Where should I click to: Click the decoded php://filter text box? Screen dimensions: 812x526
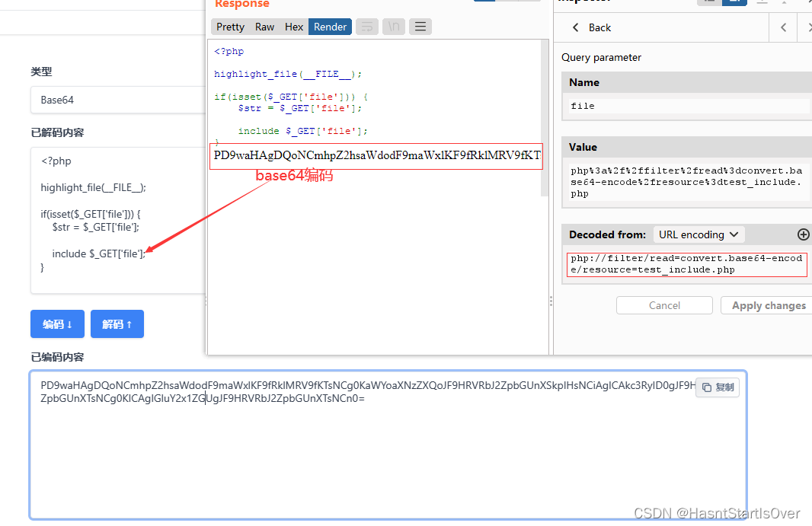(686, 264)
